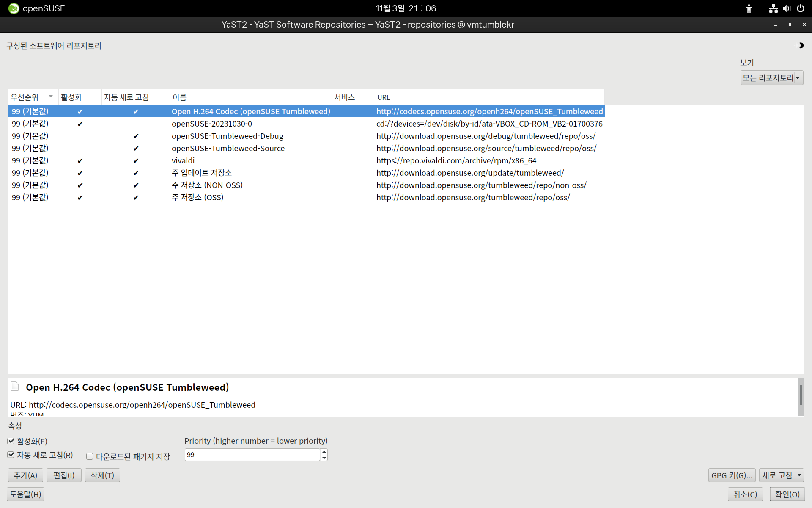
Task: Click the enabled checkmark for vivaldi
Action: point(80,161)
